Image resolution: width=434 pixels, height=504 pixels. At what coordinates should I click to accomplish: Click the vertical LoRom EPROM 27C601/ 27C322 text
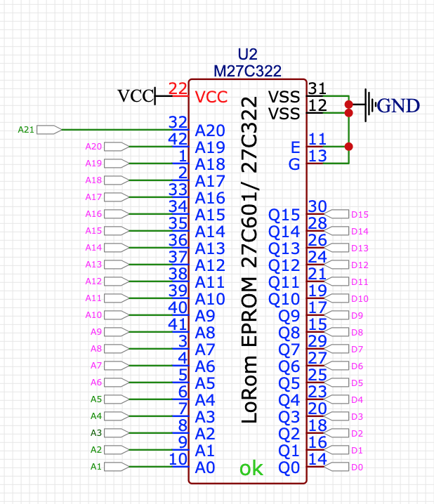(x=249, y=260)
